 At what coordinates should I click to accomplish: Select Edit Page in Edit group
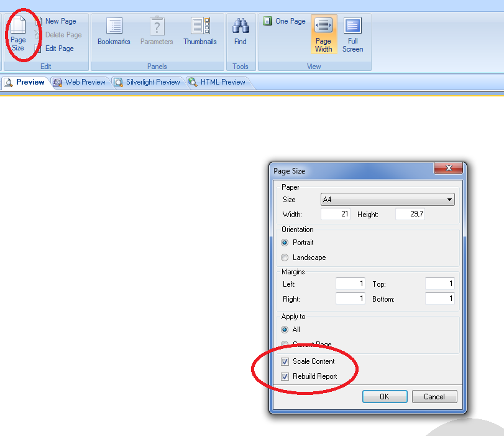tap(55, 49)
